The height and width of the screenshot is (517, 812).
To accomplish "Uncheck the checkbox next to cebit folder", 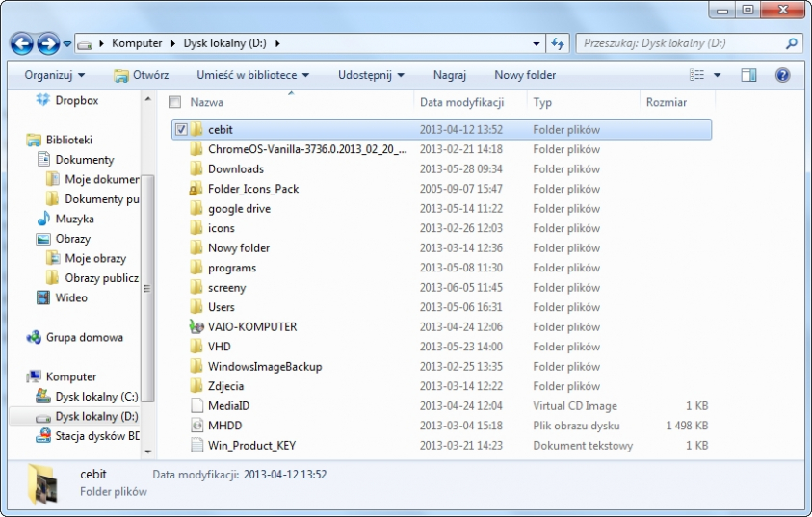I will click(x=181, y=130).
